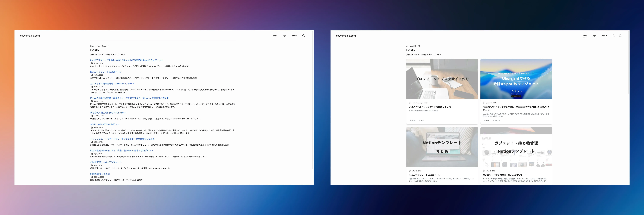Open the プロフィール・ブログサイト作り card thumbnail
This screenshot has height=215, width=644.
tap(442, 79)
